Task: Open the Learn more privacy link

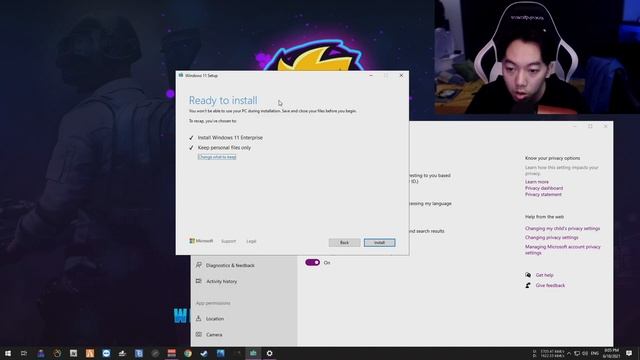Action: [x=537, y=182]
